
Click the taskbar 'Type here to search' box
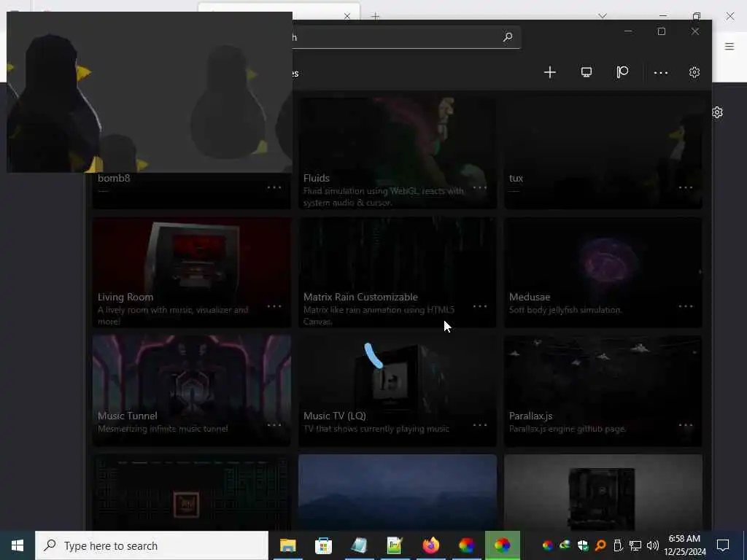pyautogui.click(x=152, y=545)
